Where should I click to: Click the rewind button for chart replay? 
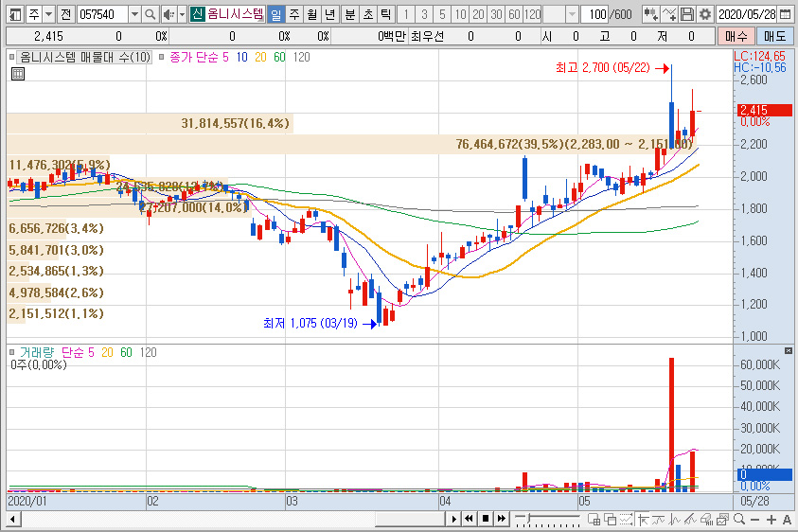[469, 520]
